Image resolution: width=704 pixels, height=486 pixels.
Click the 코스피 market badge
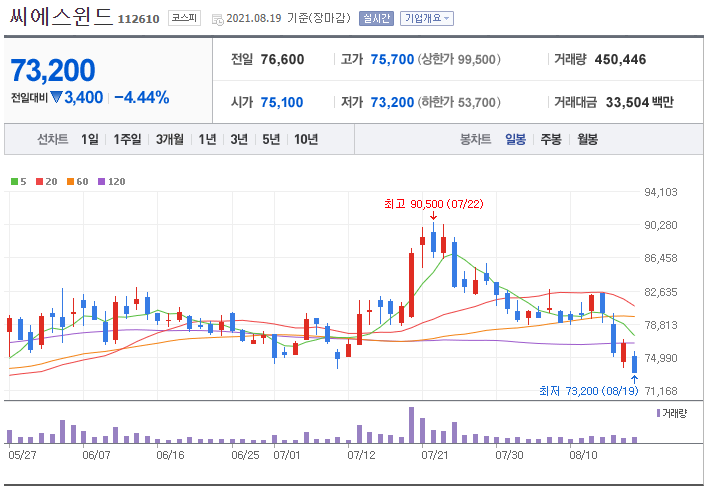(185, 18)
